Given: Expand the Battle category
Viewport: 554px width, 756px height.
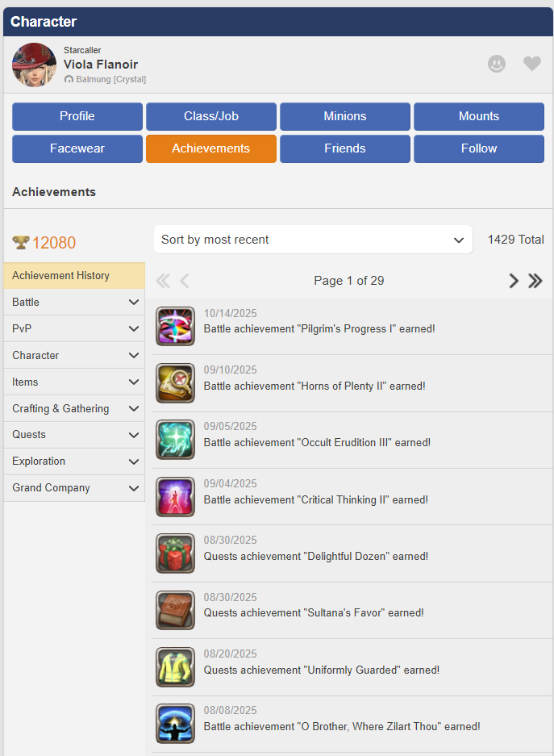Looking at the screenshot, I should coord(74,303).
